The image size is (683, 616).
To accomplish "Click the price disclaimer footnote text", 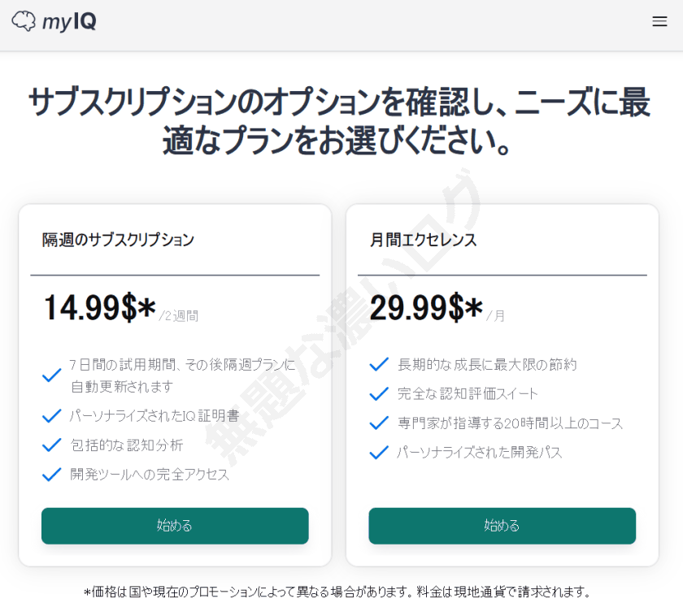I will 339,592.
